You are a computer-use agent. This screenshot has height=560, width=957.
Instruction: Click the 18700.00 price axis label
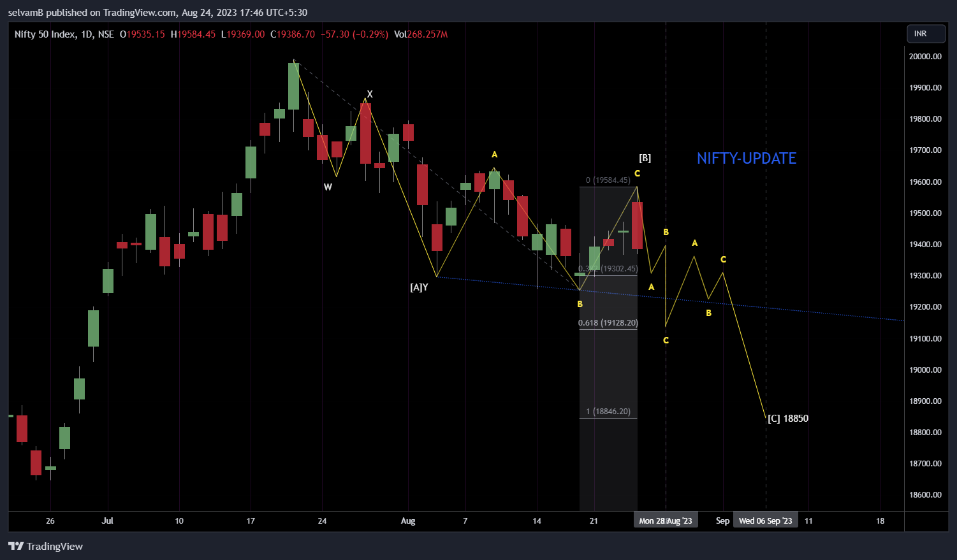925,464
